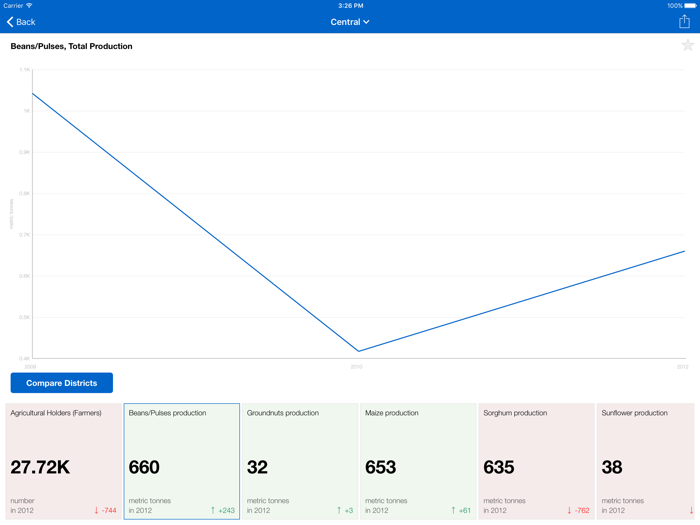The width and height of the screenshot is (700, 525).
Task: Tap the Back arrow button
Action: [21, 22]
